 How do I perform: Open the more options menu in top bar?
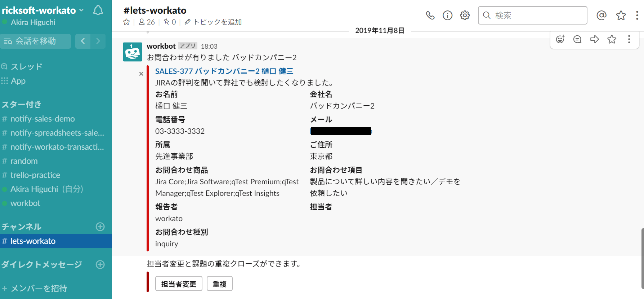pos(637,15)
